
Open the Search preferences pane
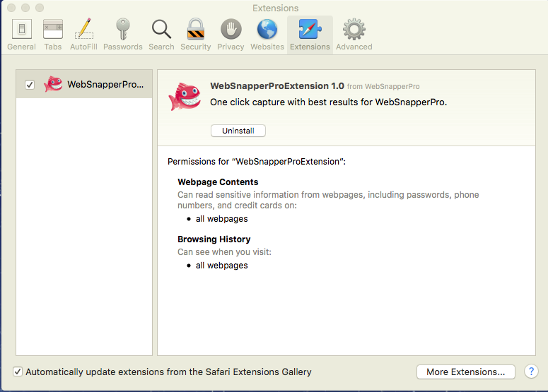(x=161, y=35)
